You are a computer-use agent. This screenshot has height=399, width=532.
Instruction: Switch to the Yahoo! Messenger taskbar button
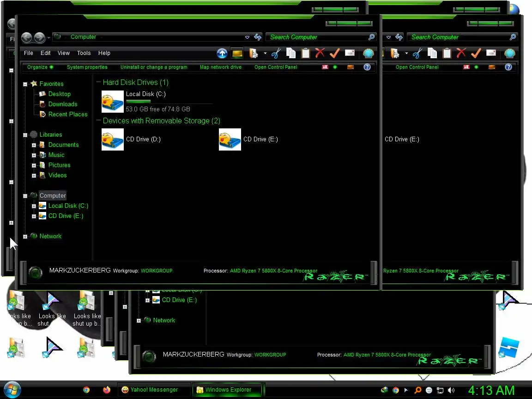pyautogui.click(x=154, y=390)
